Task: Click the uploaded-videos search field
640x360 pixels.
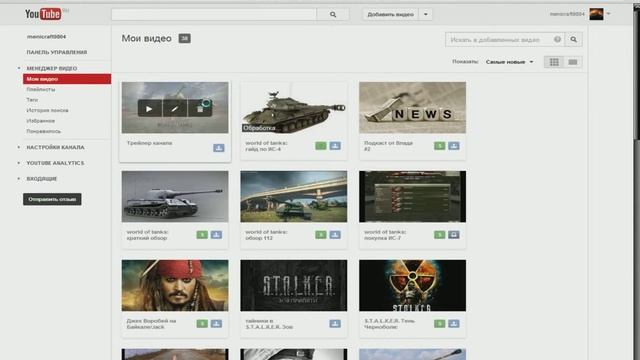Action: click(x=505, y=40)
